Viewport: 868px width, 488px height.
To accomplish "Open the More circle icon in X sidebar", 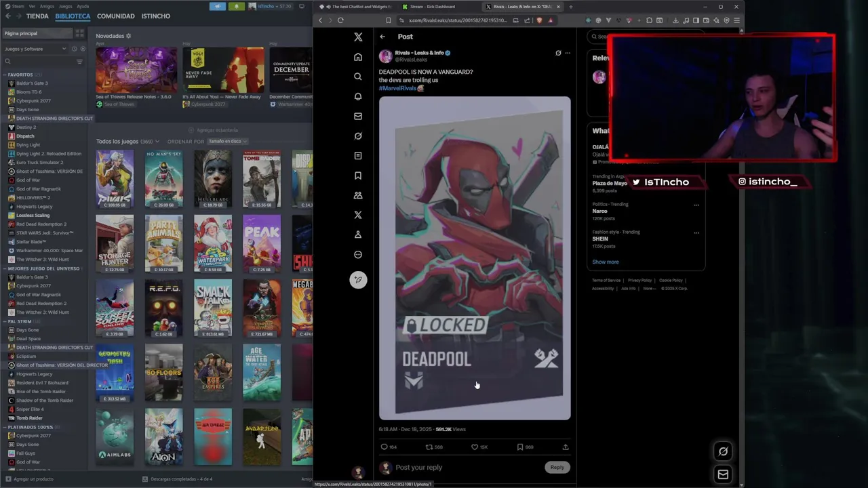I will [x=358, y=255].
